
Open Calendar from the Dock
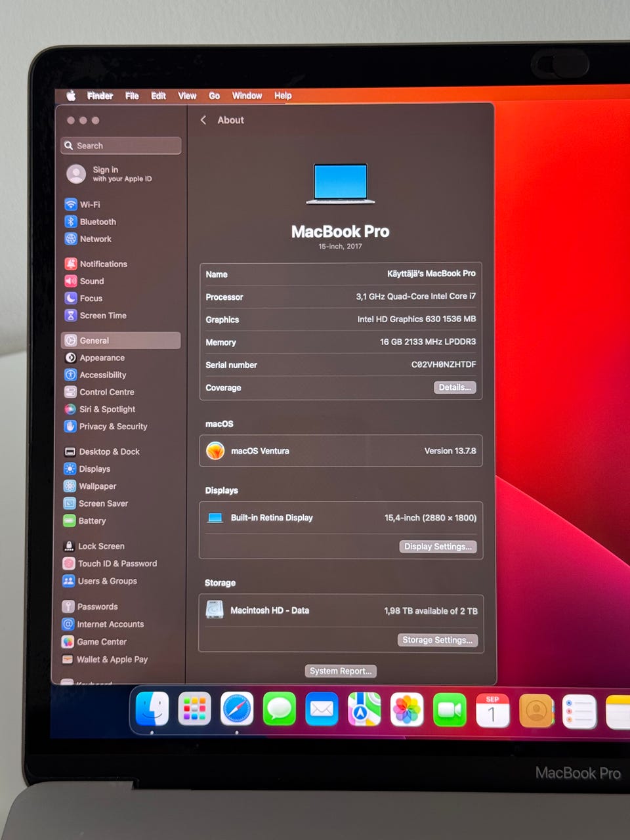coord(493,711)
